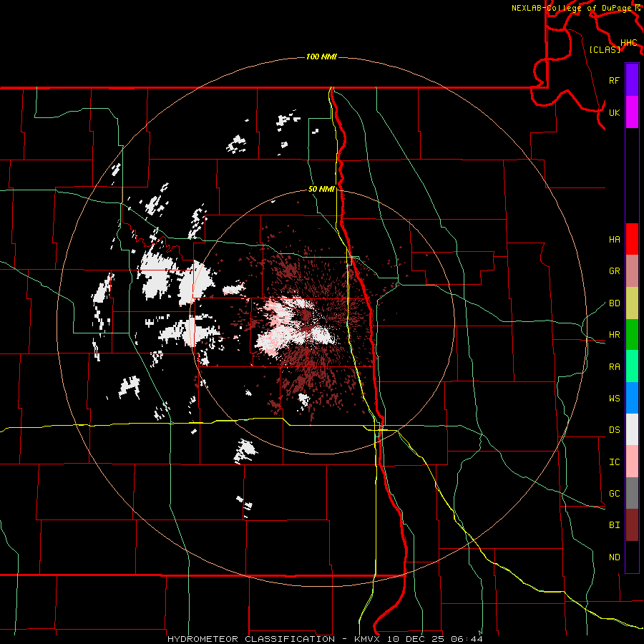Click the GC legend label
Screen dimensions: 644x644
pyautogui.click(x=615, y=493)
